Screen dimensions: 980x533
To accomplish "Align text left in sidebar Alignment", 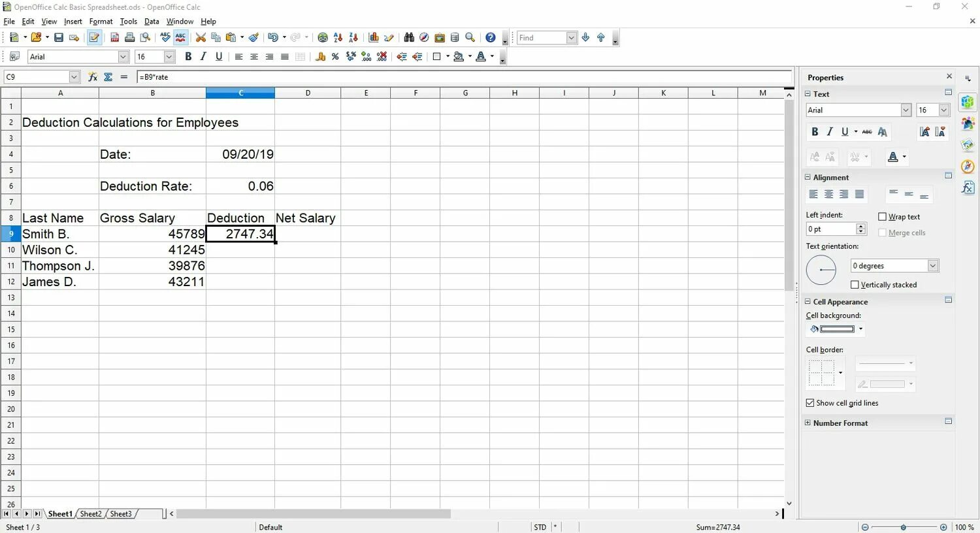I will [x=813, y=194].
